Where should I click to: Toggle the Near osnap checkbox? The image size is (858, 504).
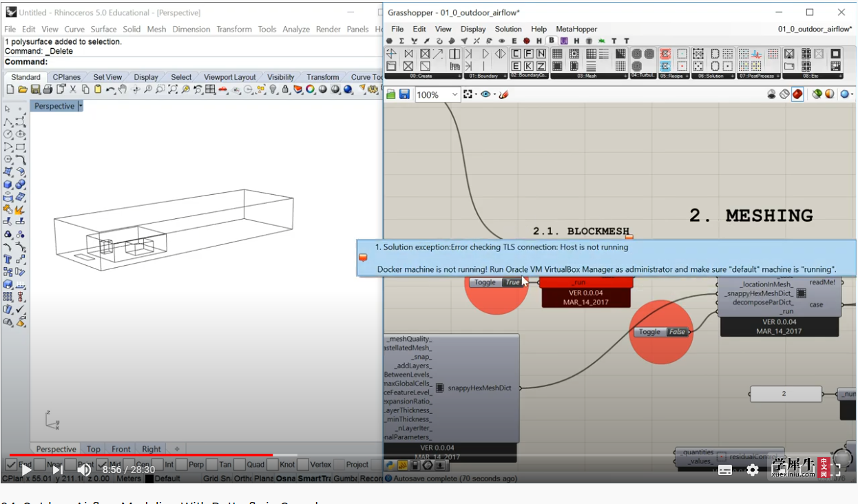pos(41,465)
